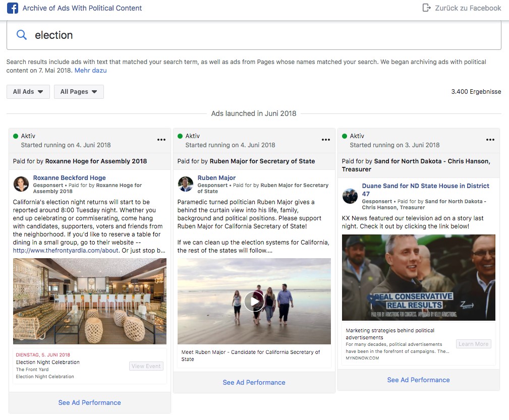Click the search magnifier icon
Screen dimensions: 509x420
click(x=21, y=35)
